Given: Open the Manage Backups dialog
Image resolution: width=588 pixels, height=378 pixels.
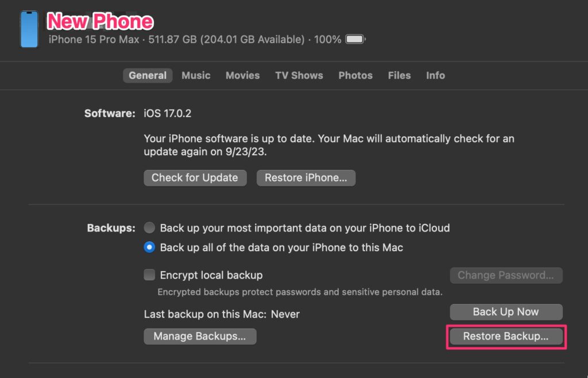Looking at the screenshot, I should (200, 336).
